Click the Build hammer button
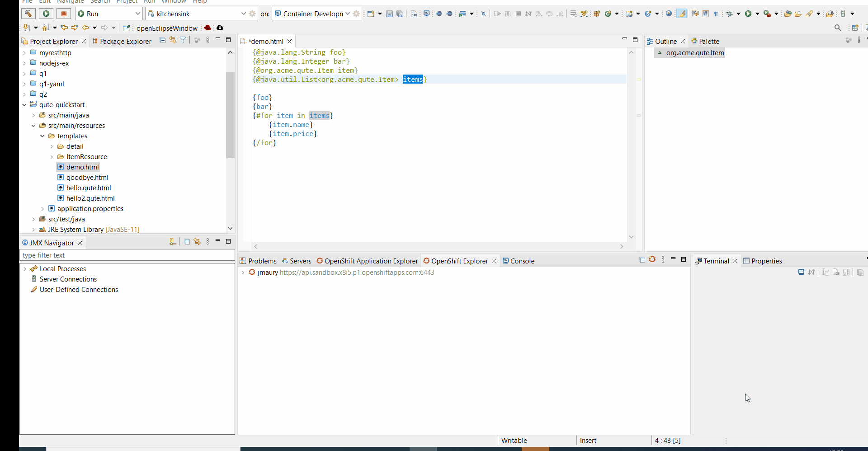 pos(28,14)
